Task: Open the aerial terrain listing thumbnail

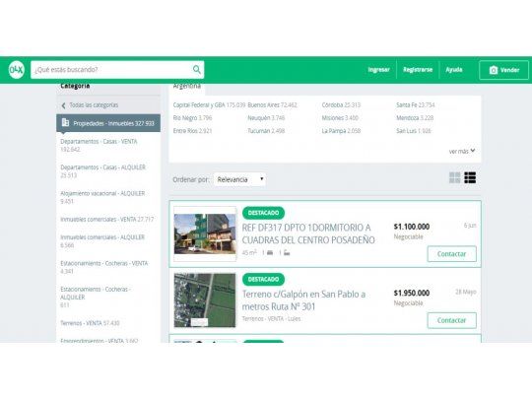Action: (x=205, y=300)
